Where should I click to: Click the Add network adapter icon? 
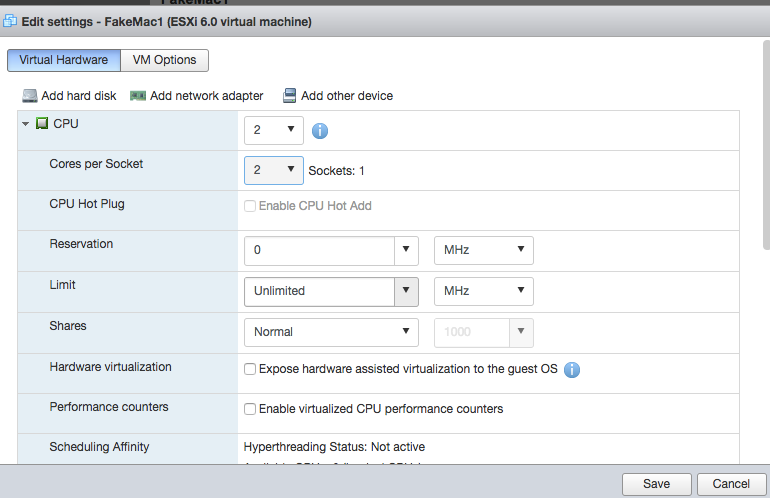[x=138, y=96]
